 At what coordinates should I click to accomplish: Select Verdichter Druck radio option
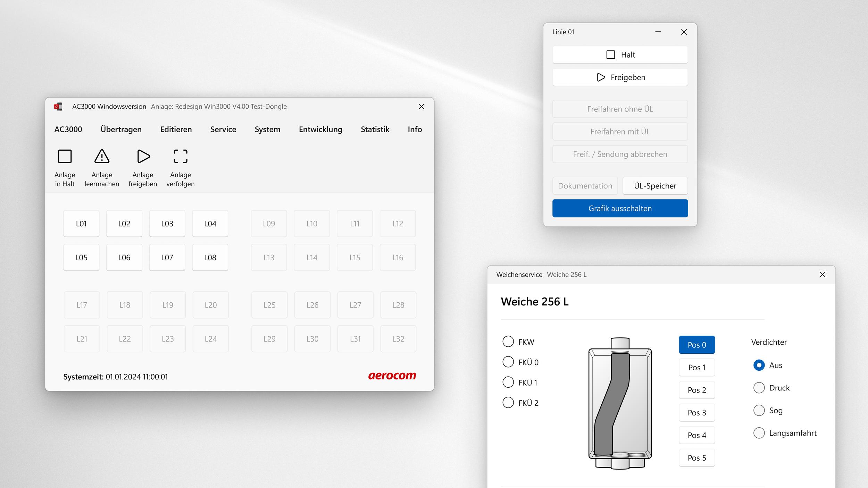759,388
